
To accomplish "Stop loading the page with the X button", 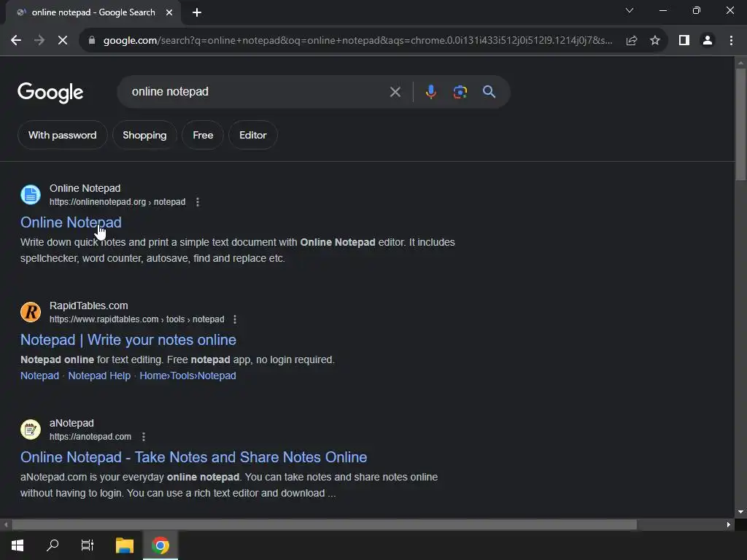I will (x=63, y=41).
